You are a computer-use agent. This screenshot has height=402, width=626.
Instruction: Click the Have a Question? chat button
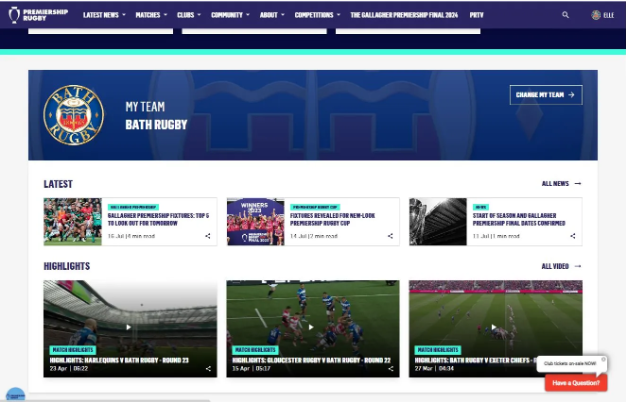point(576,383)
